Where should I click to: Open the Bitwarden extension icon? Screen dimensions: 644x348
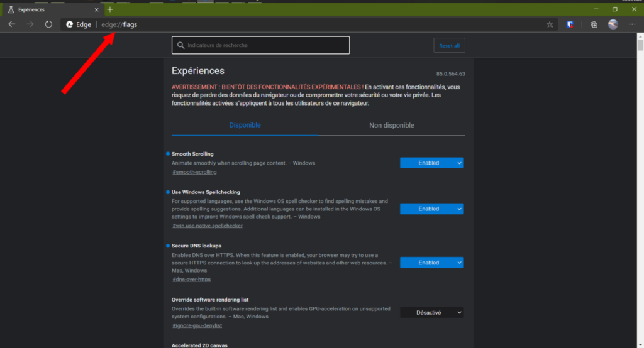point(570,24)
